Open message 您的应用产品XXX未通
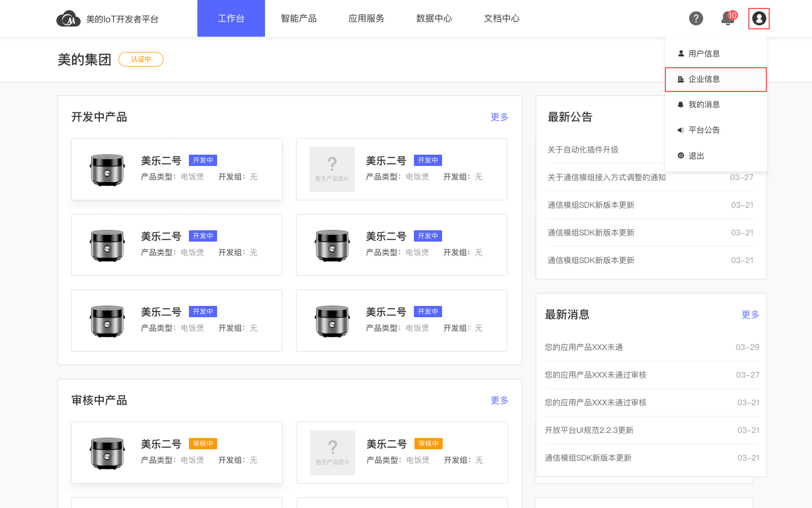 coord(584,347)
